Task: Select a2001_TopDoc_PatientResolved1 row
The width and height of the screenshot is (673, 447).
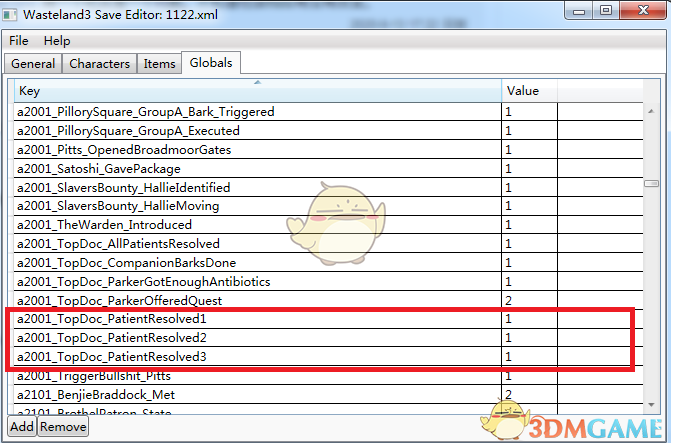Action: (328, 319)
